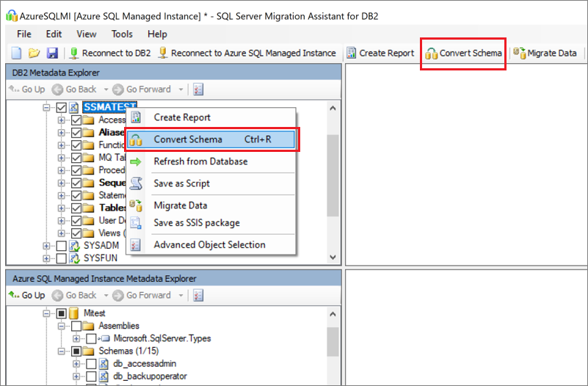Choose Create Report from the context menu
The height and width of the screenshot is (386, 588).
[211, 117]
